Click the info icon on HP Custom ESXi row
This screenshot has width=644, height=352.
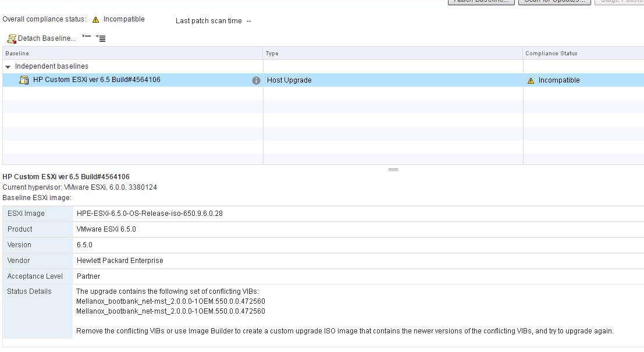pyautogui.click(x=256, y=81)
